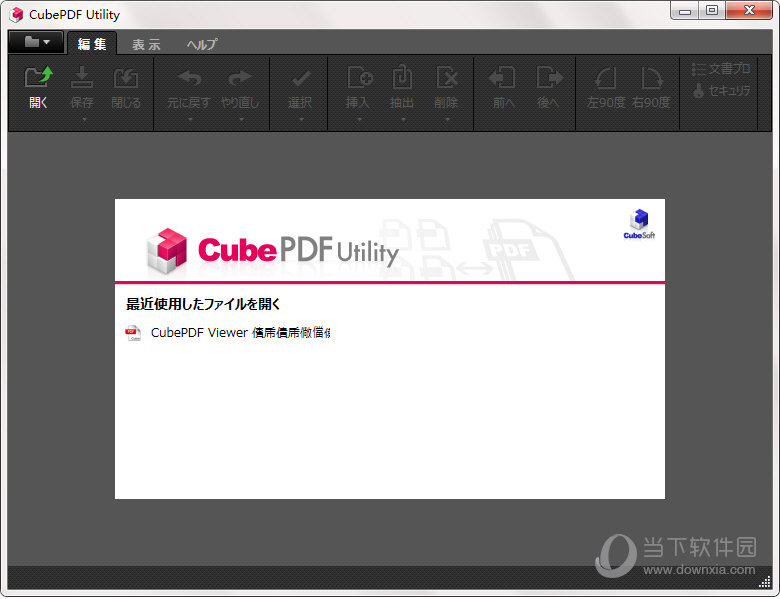This screenshot has height=599, width=780.
Task: Click the 閉じる (Close file) icon
Action: coord(126,78)
